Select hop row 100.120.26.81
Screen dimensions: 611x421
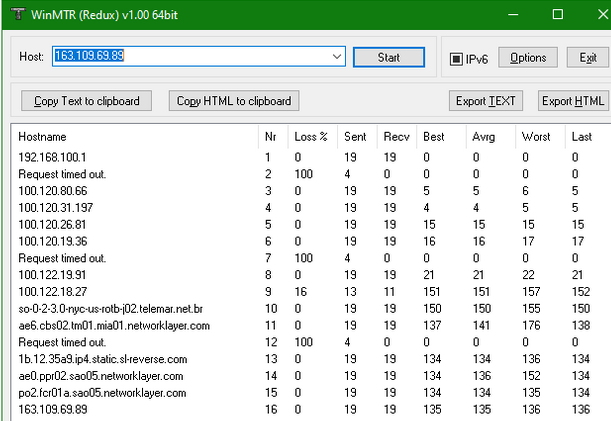(x=311, y=225)
